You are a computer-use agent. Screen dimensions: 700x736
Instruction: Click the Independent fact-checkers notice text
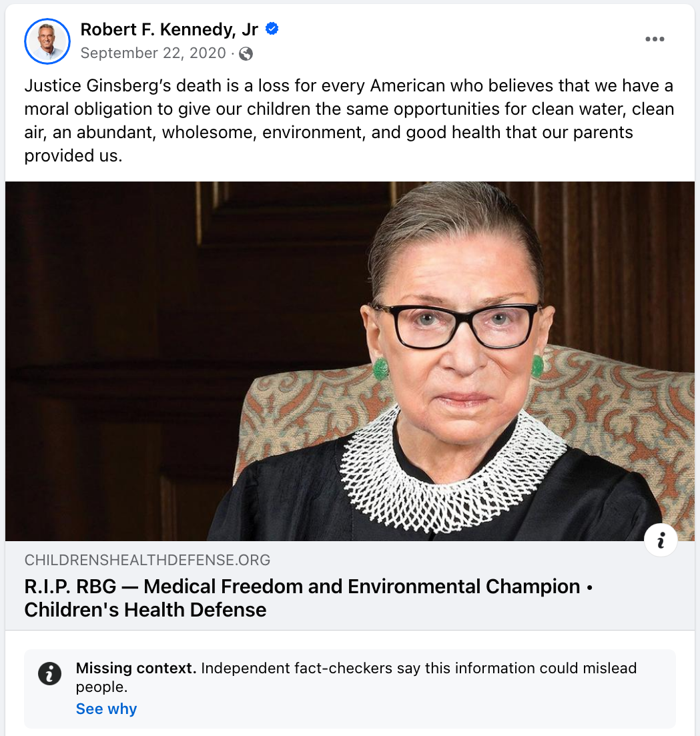[418, 669]
